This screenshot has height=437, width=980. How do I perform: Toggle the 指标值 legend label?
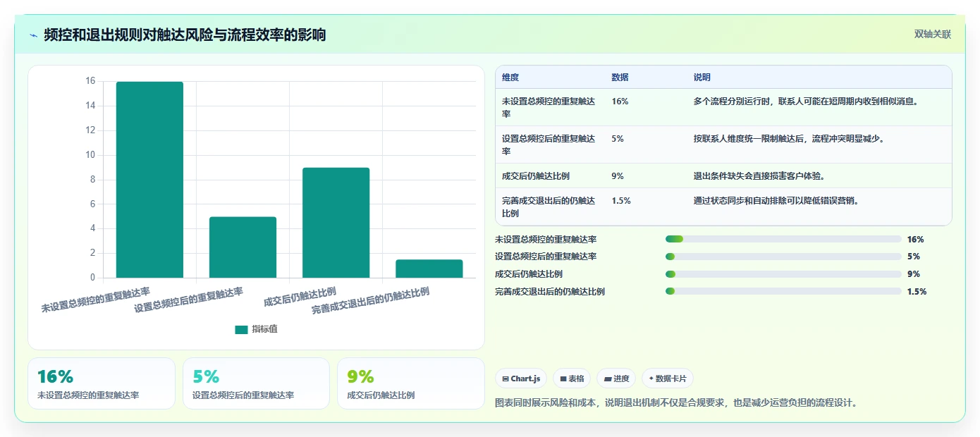(x=265, y=329)
